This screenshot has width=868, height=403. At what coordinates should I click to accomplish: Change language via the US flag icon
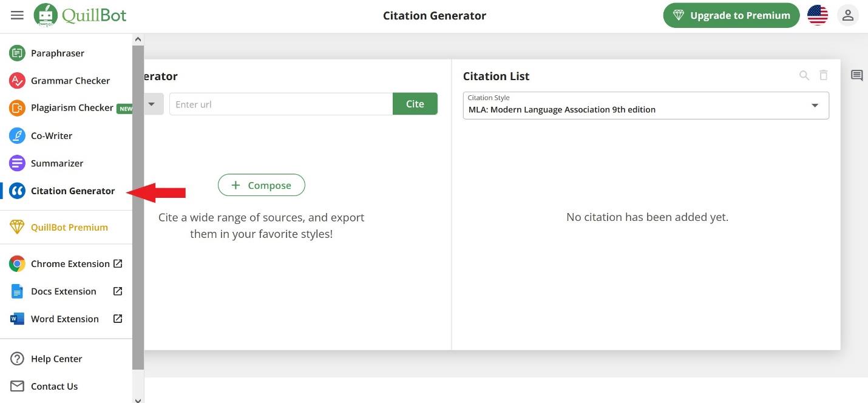tap(818, 16)
